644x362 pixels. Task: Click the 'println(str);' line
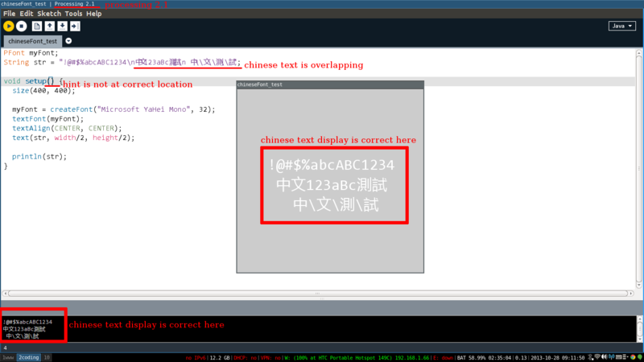pos(39,157)
